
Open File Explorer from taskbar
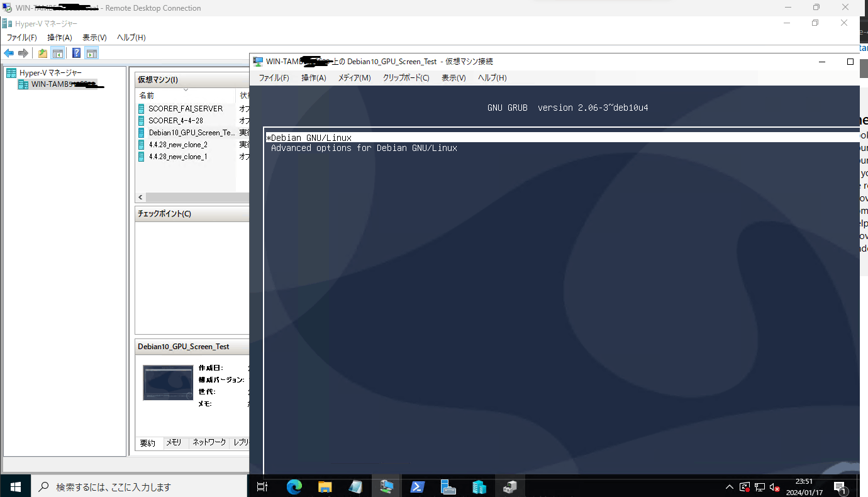tap(325, 486)
